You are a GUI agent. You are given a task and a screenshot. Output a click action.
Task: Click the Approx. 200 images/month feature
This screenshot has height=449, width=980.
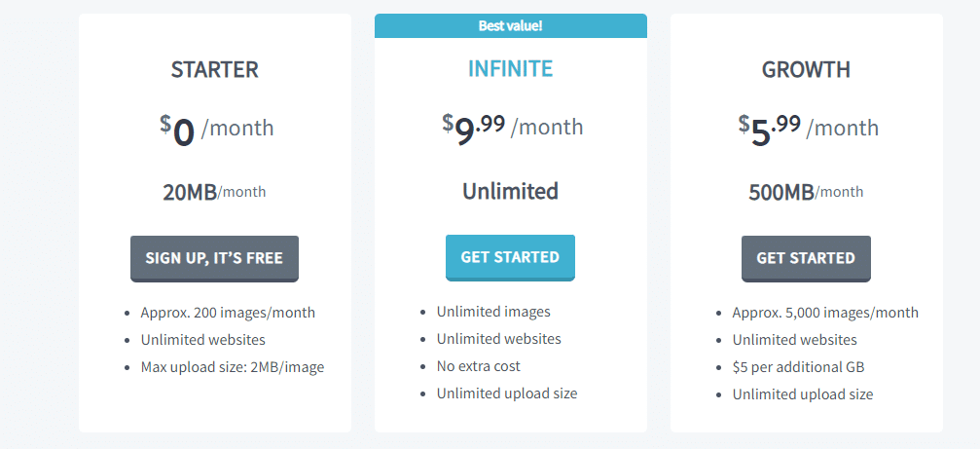coord(228,313)
